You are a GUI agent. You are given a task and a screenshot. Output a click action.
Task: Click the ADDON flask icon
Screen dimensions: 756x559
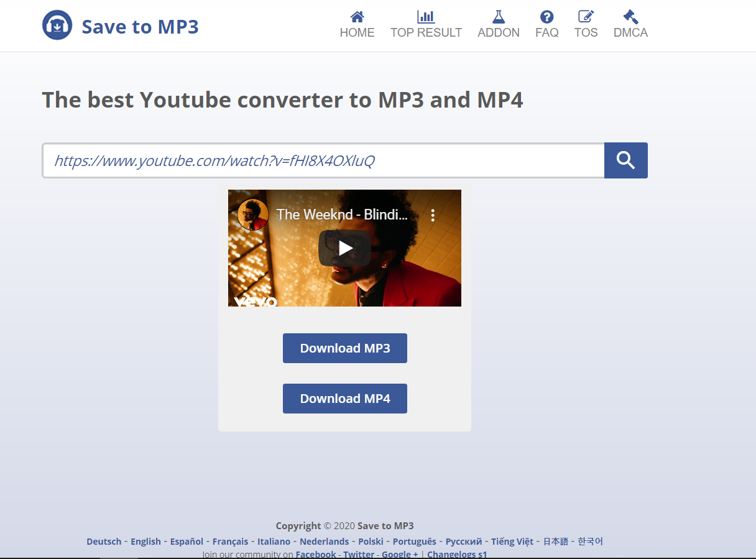pyautogui.click(x=498, y=17)
